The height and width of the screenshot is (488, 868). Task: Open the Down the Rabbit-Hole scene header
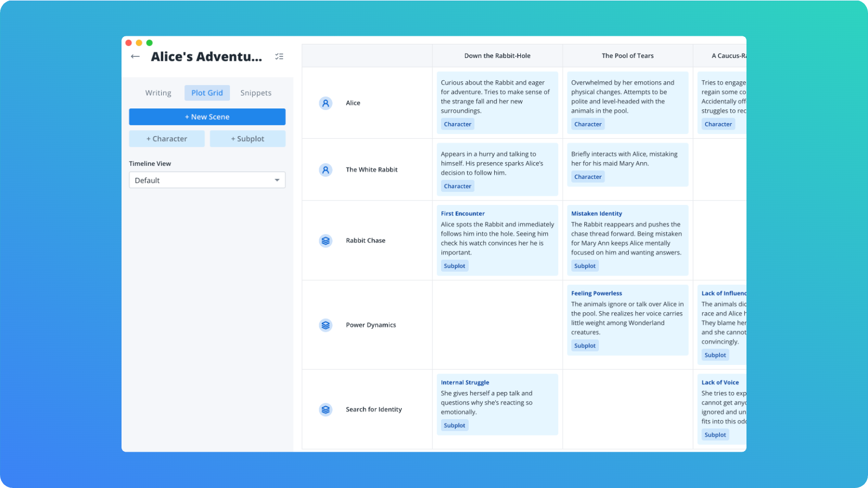497,56
